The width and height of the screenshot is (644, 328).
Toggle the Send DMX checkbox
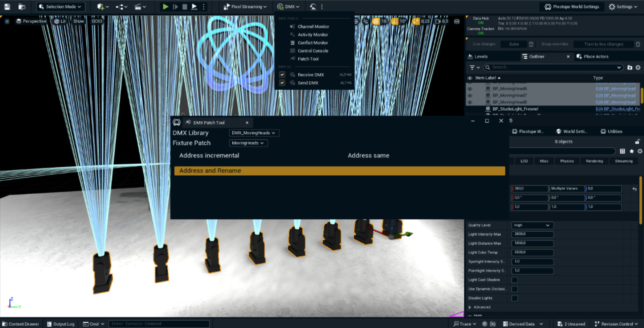pyautogui.click(x=282, y=83)
